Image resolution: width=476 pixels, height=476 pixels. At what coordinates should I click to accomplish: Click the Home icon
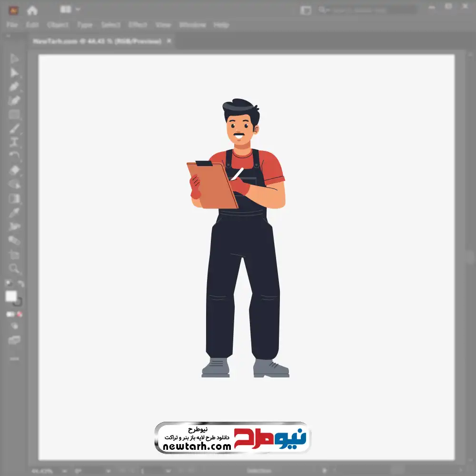click(x=32, y=10)
